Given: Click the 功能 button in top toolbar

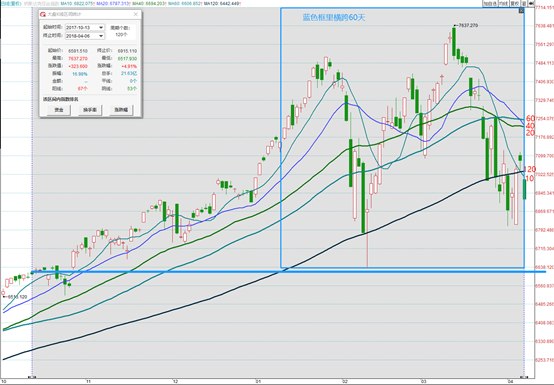Looking at the screenshot, I should [503, 3].
